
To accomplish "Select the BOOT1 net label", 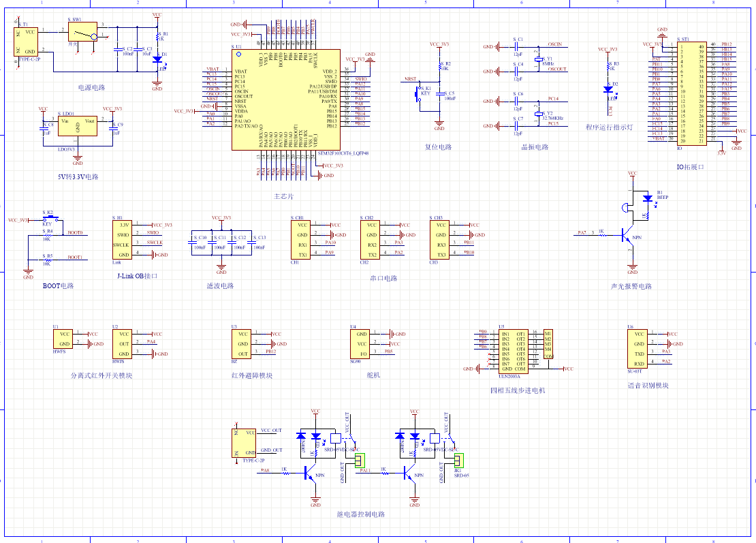I will (75, 257).
